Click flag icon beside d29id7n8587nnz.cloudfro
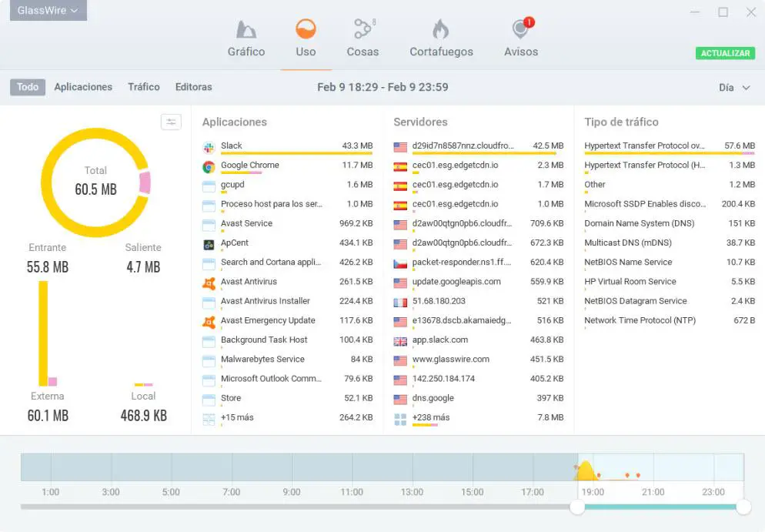The height and width of the screenshot is (532, 765). coord(400,147)
